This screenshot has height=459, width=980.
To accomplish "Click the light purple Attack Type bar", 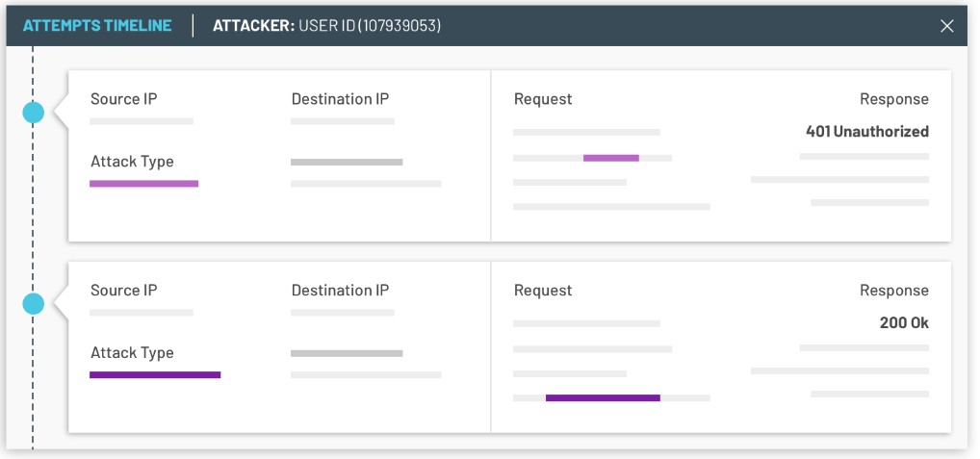I will tap(143, 183).
